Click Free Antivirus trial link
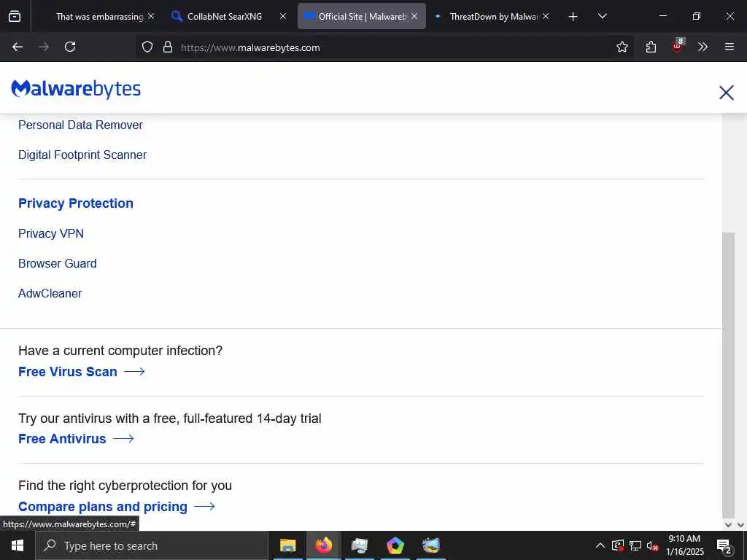Screen dimensions: 747x560 pyautogui.click(x=62, y=438)
